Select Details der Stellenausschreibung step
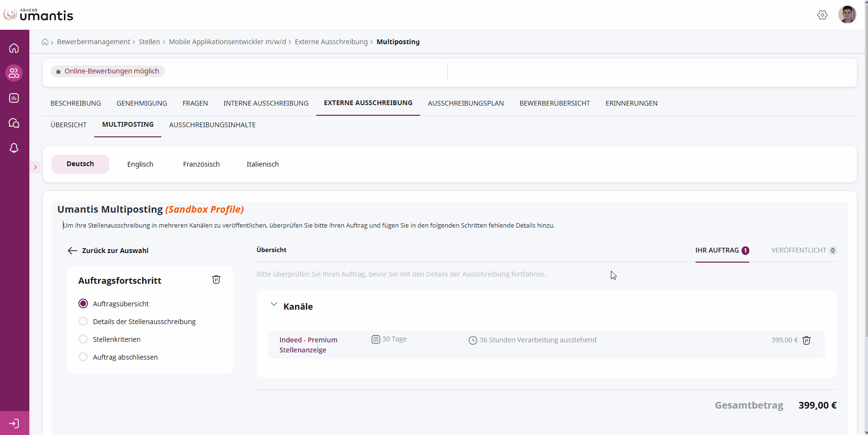Image resolution: width=868 pixels, height=435 pixels. click(83, 322)
